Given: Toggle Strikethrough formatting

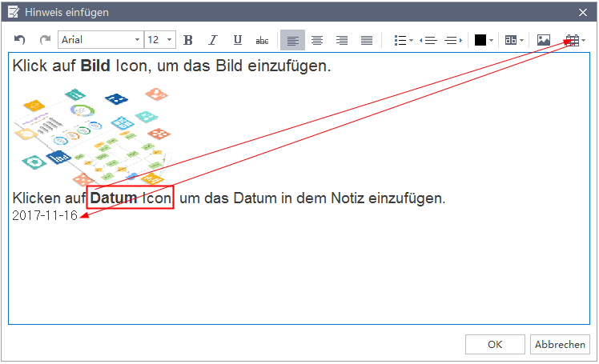Looking at the screenshot, I should (x=262, y=41).
